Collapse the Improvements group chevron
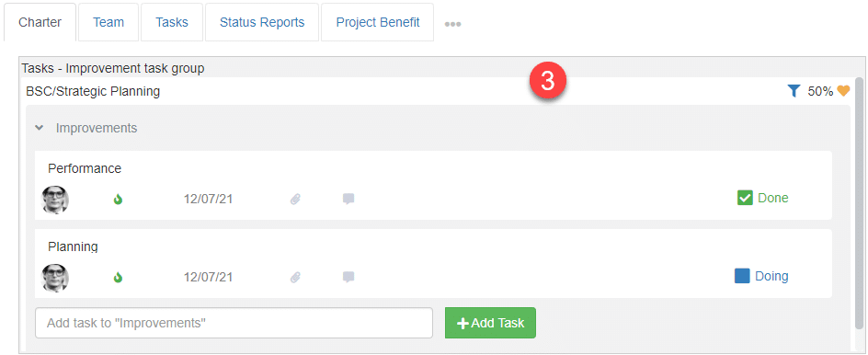This screenshot has height=355, width=868. click(39, 128)
